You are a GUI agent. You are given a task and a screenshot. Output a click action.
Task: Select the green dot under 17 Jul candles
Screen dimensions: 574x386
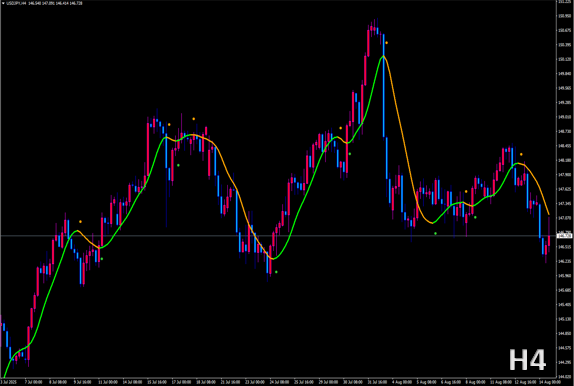click(178, 165)
